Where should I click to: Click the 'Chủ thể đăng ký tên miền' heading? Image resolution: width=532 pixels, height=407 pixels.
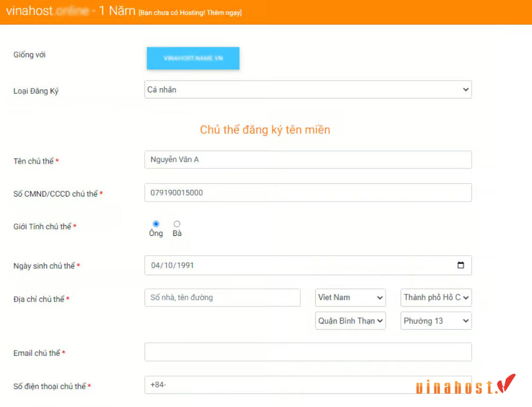pyautogui.click(x=265, y=130)
